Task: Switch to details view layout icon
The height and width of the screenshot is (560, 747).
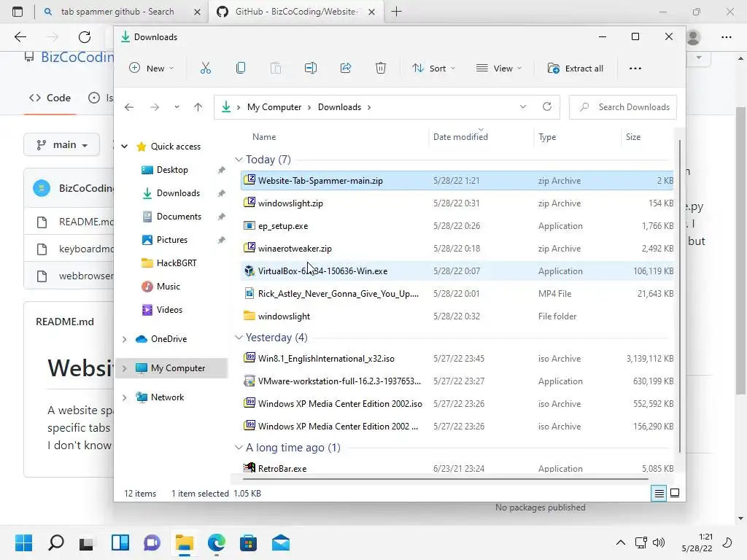Action: coord(659,494)
